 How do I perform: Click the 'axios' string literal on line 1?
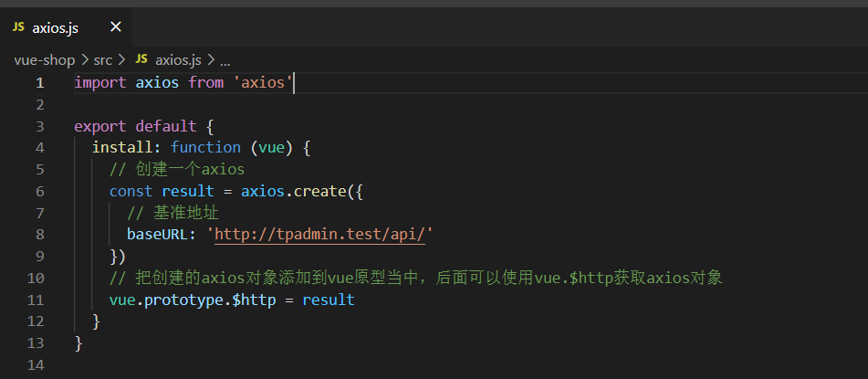263,83
